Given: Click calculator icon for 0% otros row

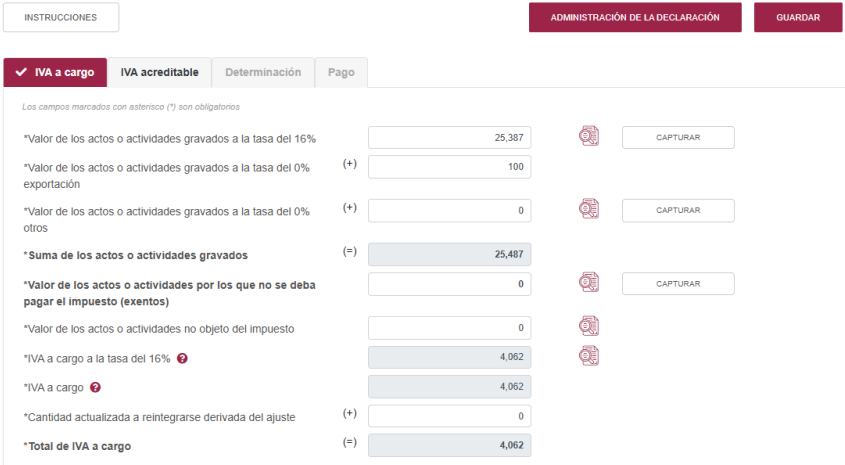Looking at the screenshot, I should tap(589, 209).
